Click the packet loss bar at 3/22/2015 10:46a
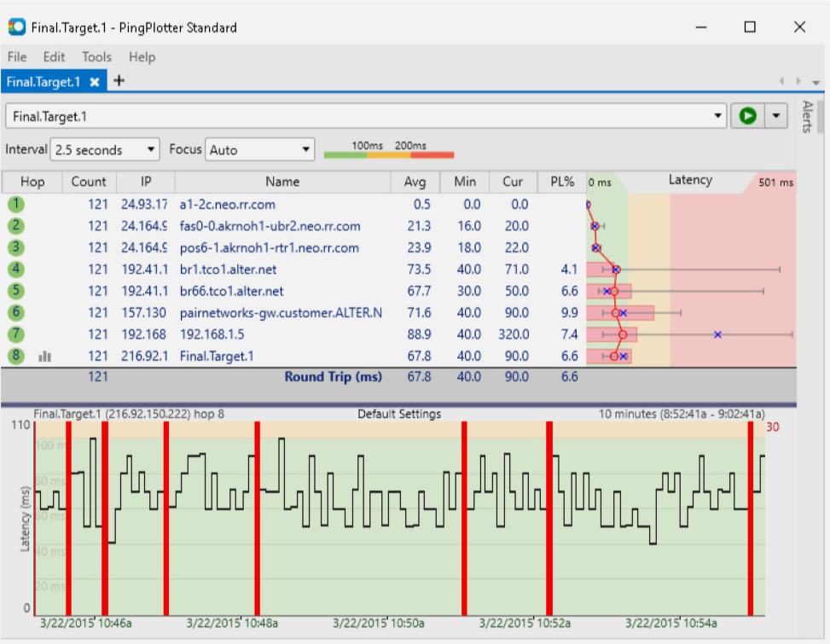This screenshot has height=644, width=830. pyautogui.click(x=105, y=519)
